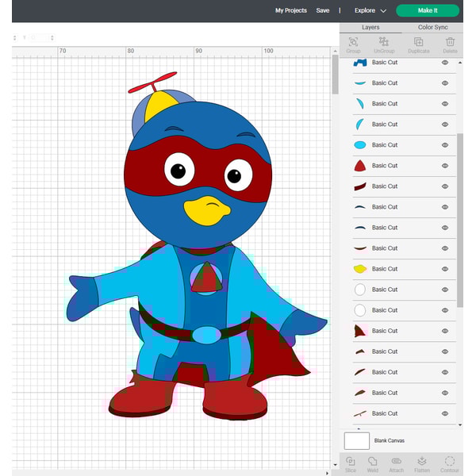Viewport: 476px width, 476px height.
Task: Select the Slice tool
Action: (x=351, y=461)
